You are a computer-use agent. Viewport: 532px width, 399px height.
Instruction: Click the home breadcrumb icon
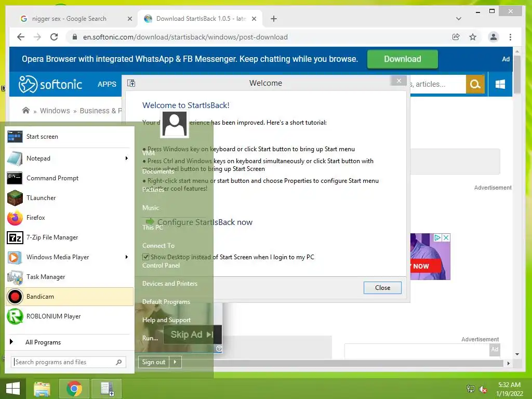click(x=26, y=111)
